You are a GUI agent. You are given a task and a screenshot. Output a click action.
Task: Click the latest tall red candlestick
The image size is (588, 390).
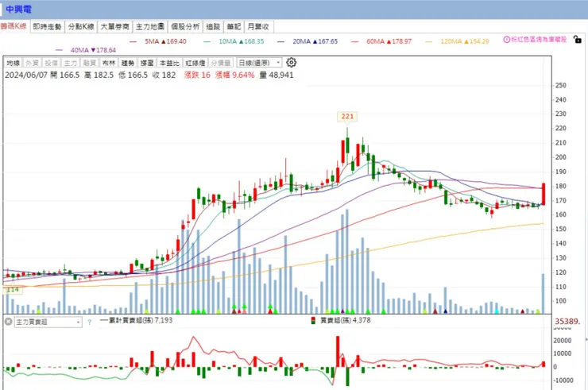543,194
